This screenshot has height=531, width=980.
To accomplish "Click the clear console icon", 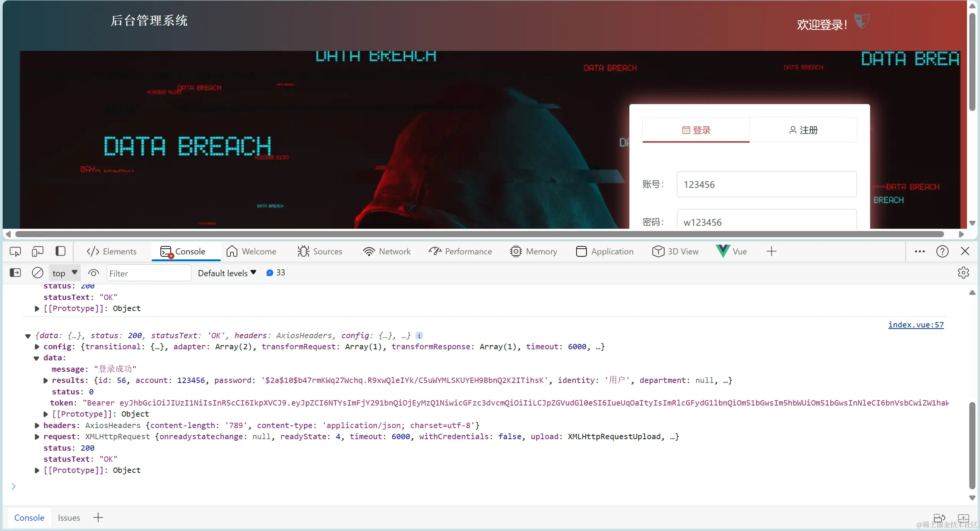I will pos(38,273).
